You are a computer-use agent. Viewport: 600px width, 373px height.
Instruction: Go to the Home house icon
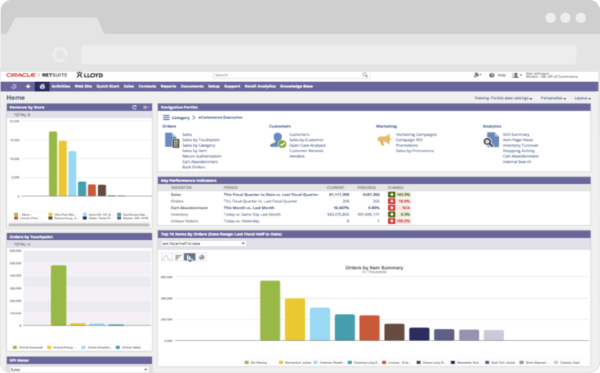(42, 86)
